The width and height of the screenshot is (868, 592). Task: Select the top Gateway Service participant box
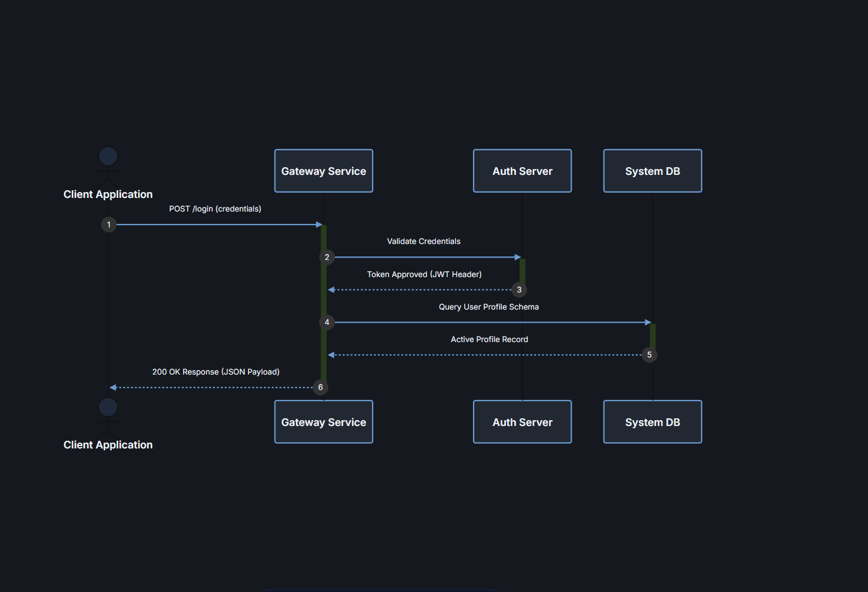pos(324,171)
